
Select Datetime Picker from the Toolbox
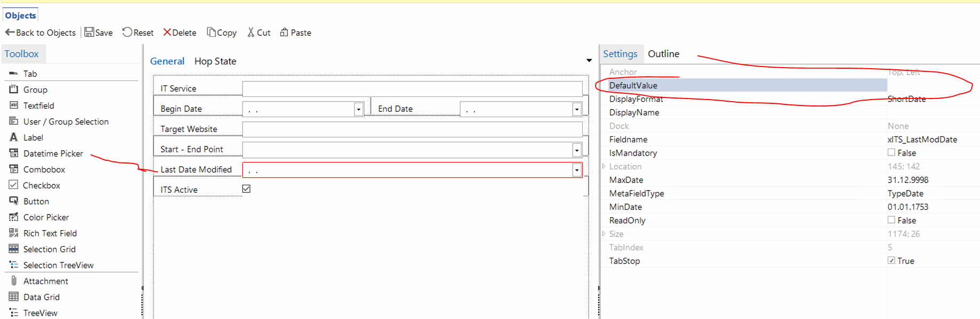tap(53, 153)
